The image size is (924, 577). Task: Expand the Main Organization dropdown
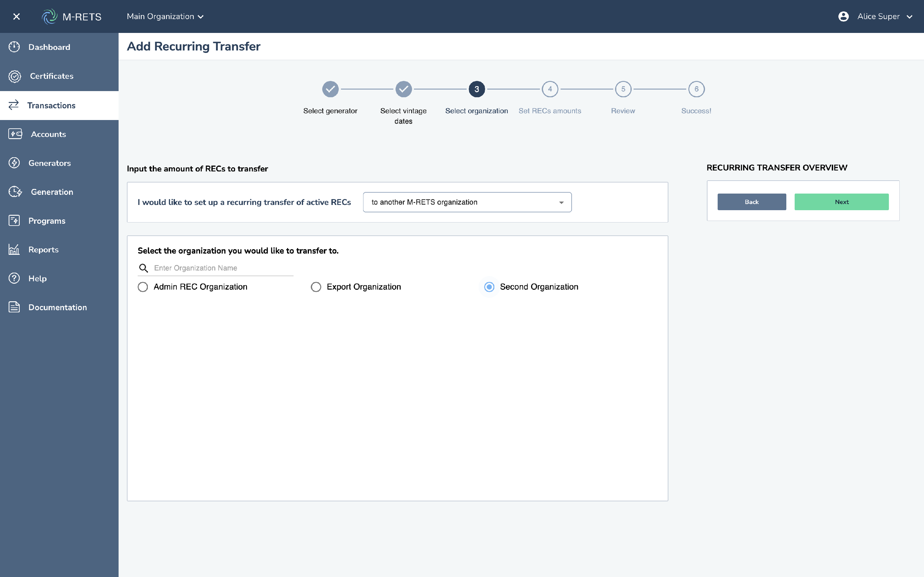click(165, 16)
